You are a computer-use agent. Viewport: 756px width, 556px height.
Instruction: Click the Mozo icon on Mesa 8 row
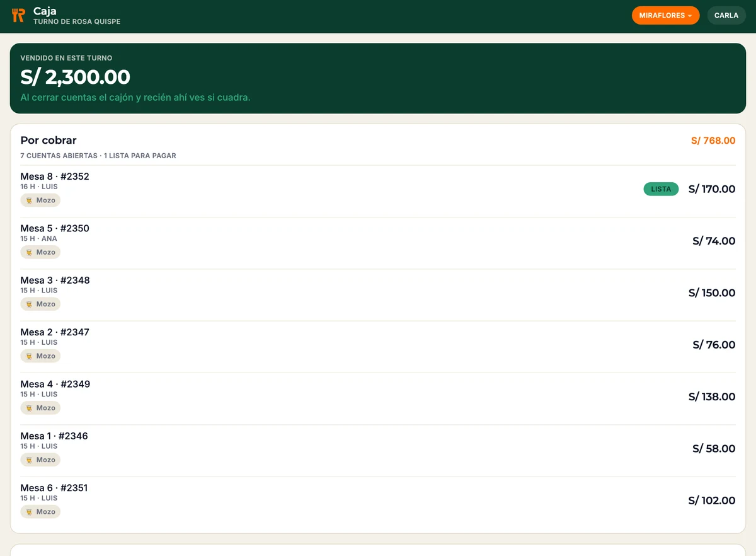click(29, 200)
